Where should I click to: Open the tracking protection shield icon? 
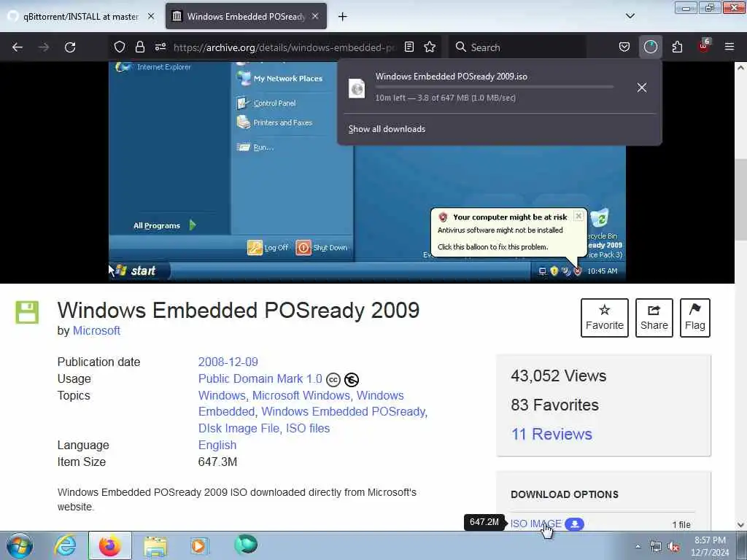120,47
